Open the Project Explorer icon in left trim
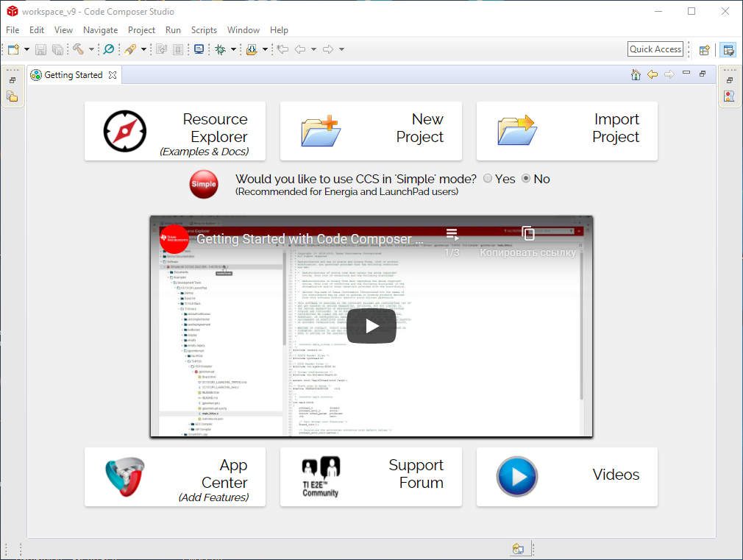Screen dimensions: 743x560 pyautogui.click(x=13, y=96)
